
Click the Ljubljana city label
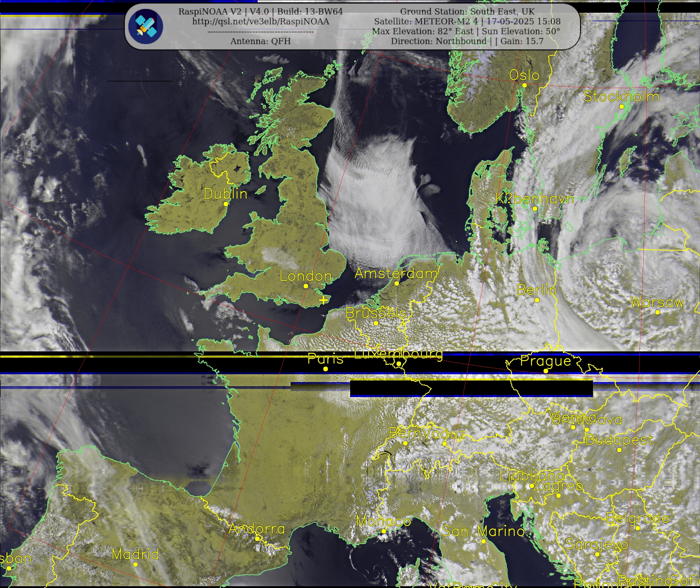pos(532,476)
